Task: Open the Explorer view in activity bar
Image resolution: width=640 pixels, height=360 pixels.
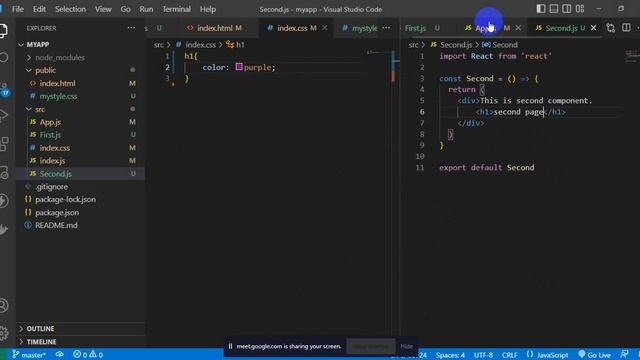Action: (x=3, y=30)
